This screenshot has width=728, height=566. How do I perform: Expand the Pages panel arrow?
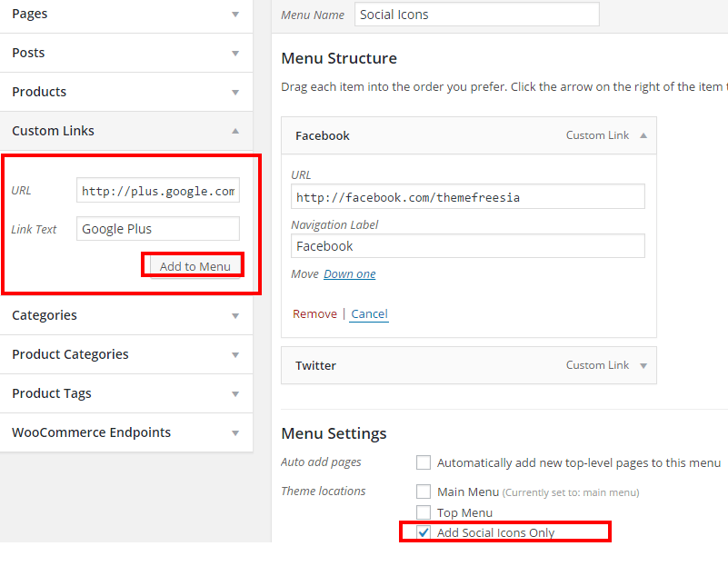(x=235, y=15)
